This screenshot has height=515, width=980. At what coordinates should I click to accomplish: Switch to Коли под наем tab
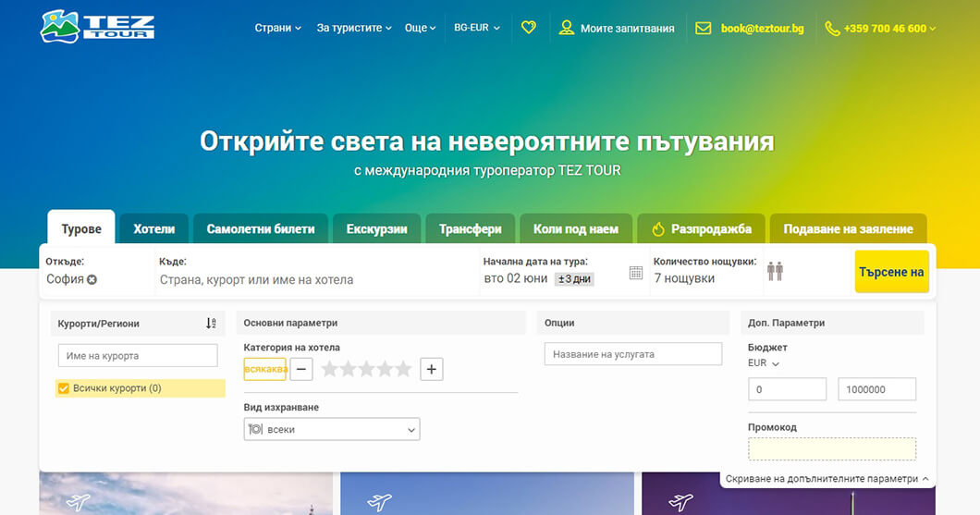pos(576,228)
